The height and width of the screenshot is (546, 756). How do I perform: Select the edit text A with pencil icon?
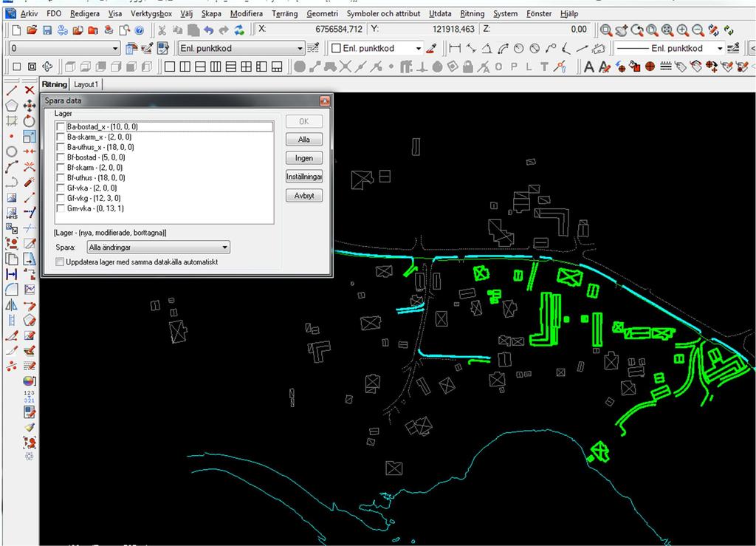605,66
